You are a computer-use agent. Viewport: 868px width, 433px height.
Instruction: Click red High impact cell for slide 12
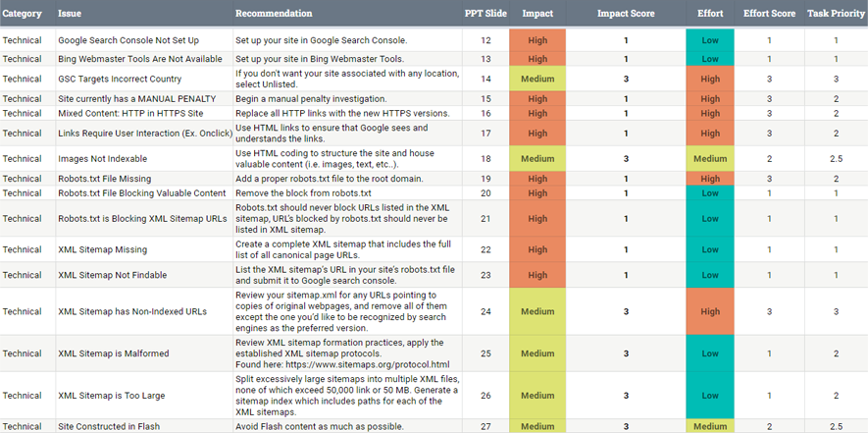[x=537, y=41]
